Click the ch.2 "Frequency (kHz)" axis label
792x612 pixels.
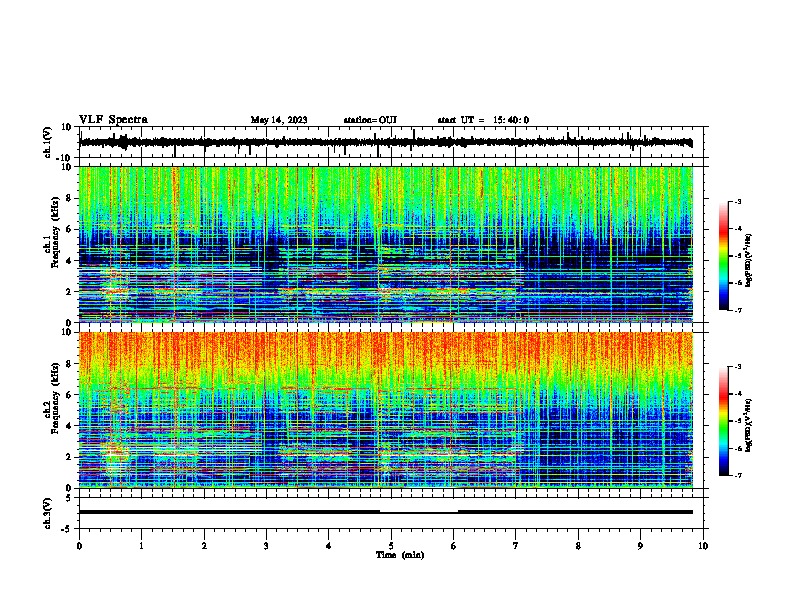55,398
